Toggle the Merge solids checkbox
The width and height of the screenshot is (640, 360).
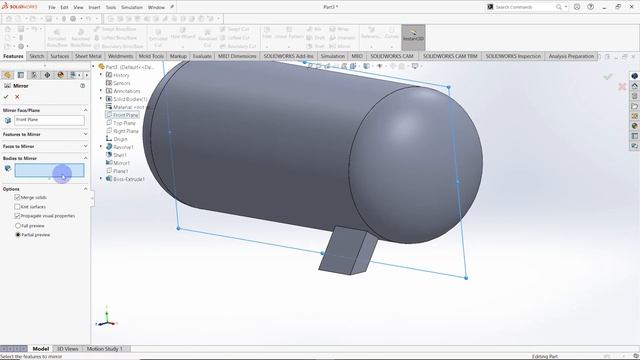[17, 197]
